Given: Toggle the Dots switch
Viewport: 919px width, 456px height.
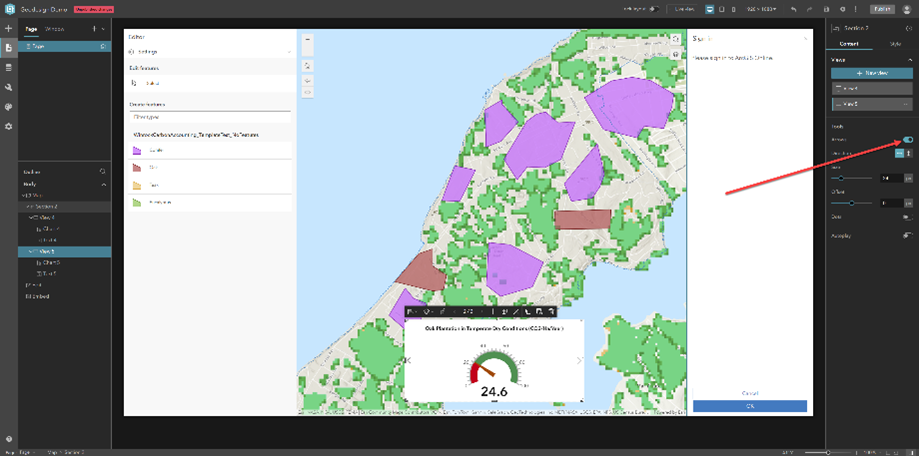Looking at the screenshot, I should coord(908,217).
